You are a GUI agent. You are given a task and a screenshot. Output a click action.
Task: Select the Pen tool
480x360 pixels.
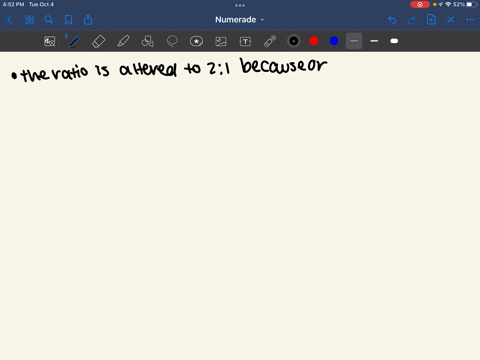74,41
